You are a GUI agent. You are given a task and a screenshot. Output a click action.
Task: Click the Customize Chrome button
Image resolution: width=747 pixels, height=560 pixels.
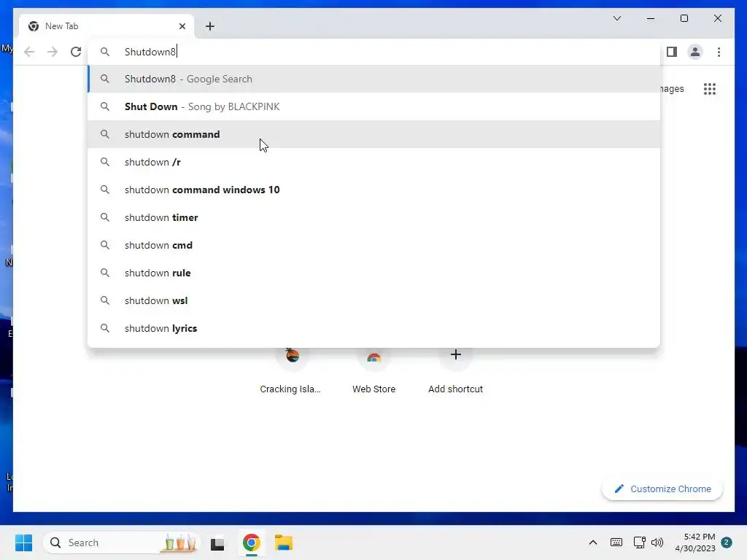pos(662,489)
